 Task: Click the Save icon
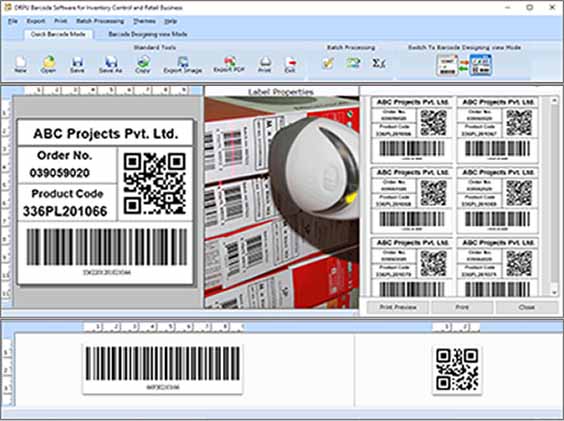77,64
